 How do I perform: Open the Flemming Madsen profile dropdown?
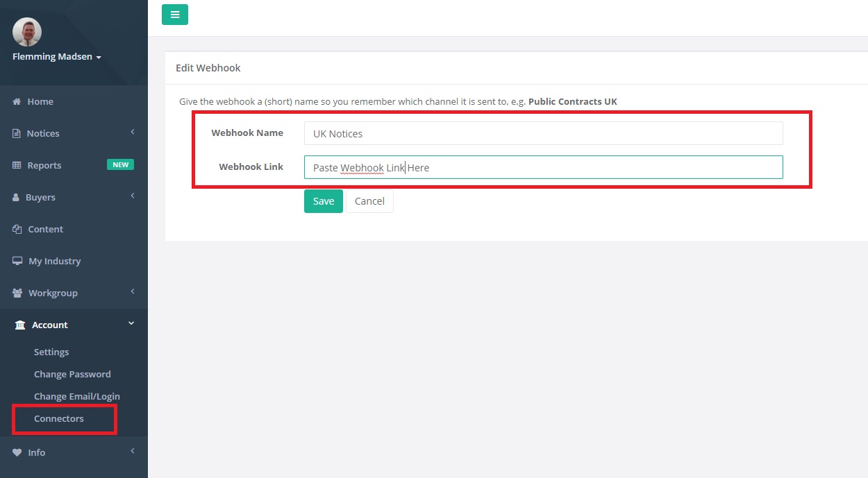56,56
